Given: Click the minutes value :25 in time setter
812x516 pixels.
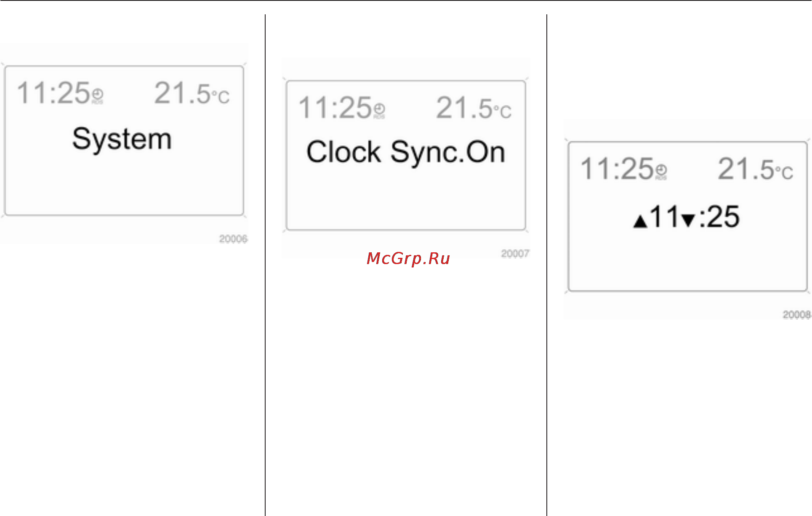Looking at the screenshot, I should click(719, 217).
